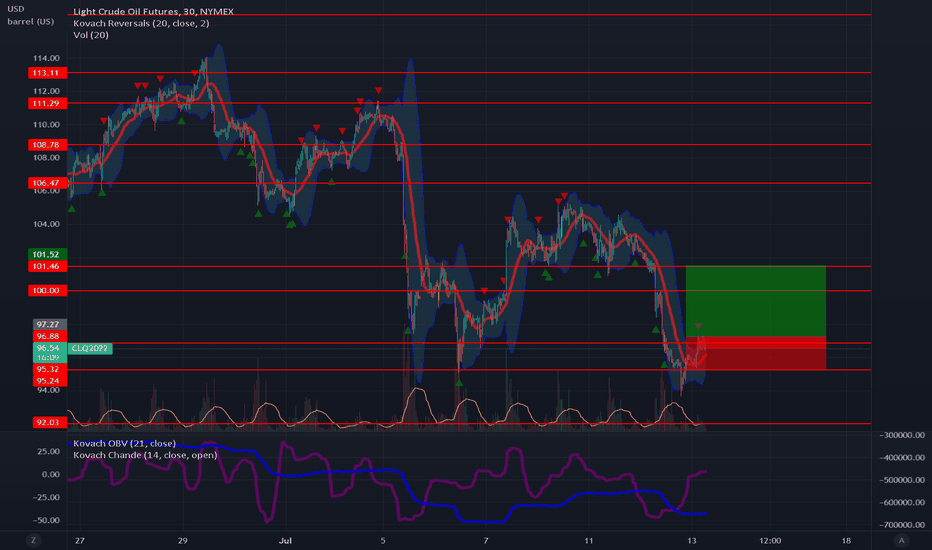Click the -300000.00 OBV scale value
Screen dimensions: 932x550
pos(902,435)
